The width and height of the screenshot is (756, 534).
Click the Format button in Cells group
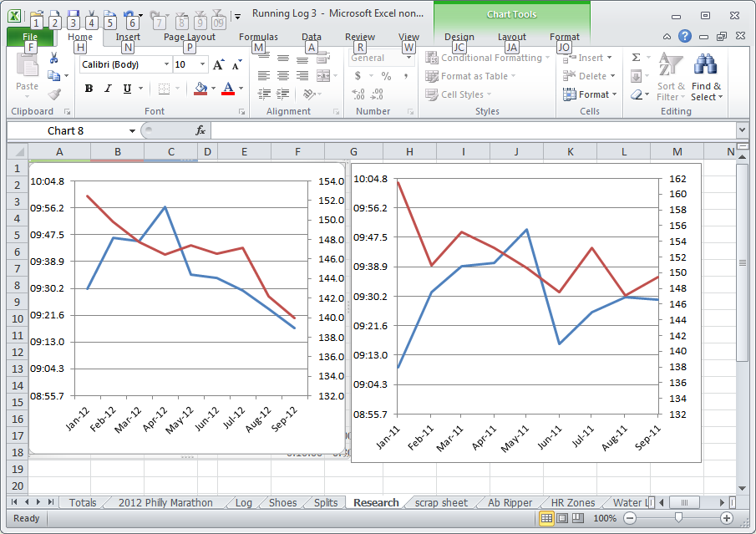590,94
